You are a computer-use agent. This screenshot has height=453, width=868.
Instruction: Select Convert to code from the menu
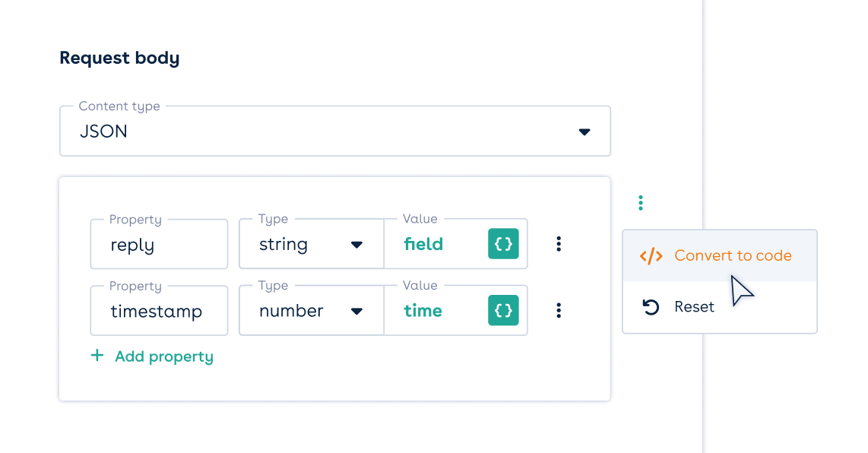pos(733,255)
